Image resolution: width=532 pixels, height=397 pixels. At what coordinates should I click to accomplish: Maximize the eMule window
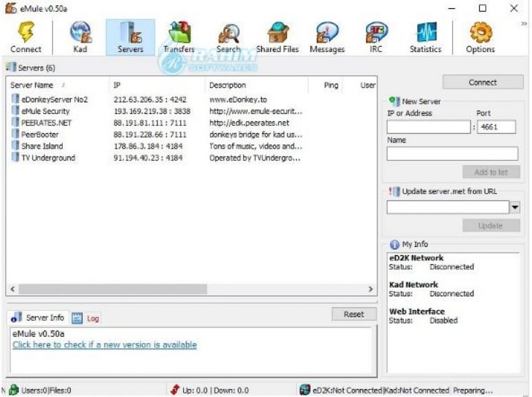[483, 8]
